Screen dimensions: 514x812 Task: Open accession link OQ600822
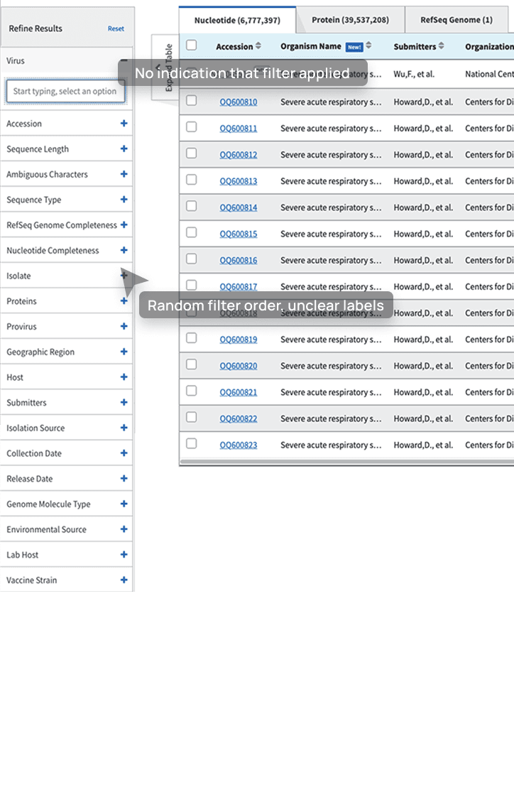coord(238,419)
